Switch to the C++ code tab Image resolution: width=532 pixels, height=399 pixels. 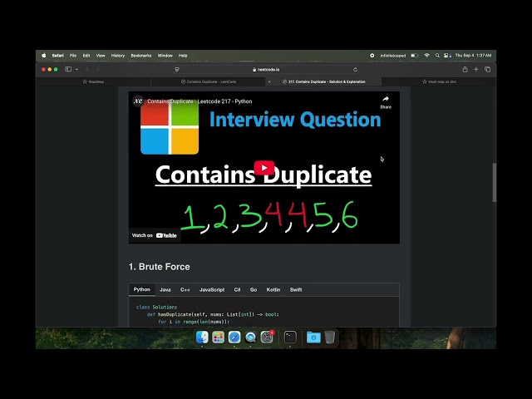click(185, 290)
